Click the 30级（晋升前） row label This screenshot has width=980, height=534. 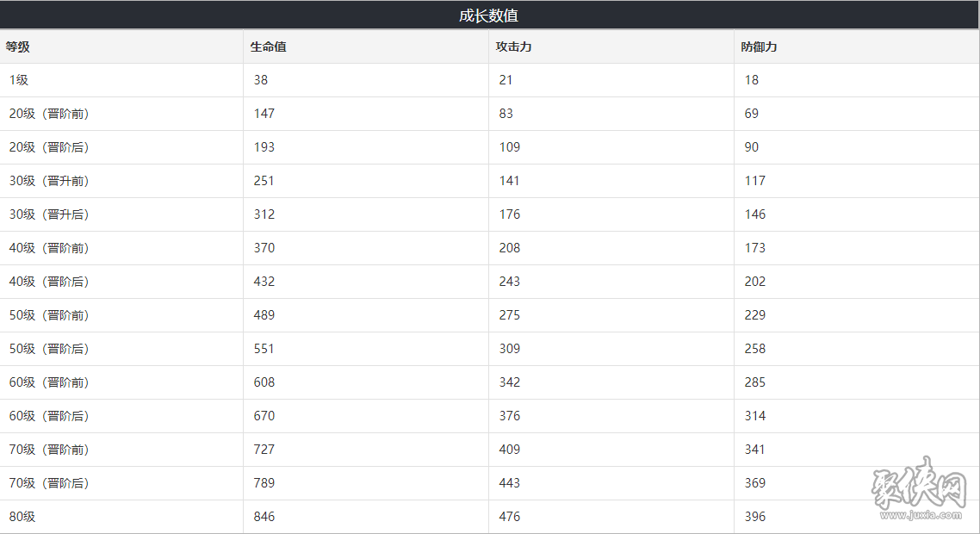click(49, 181)
